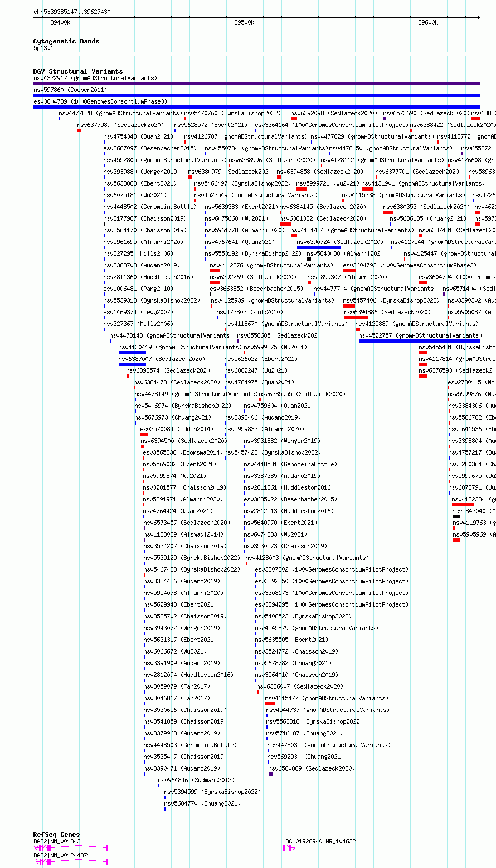
Task: Click nsv6558685 (Sedlazeck2020) label
Action: pos(280,335)
